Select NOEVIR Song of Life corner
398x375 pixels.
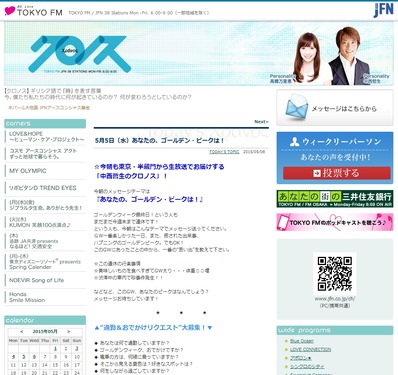click(36, 280)
